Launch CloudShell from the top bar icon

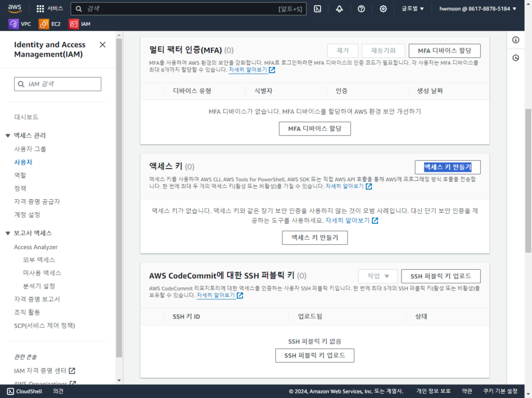point(317,9)
